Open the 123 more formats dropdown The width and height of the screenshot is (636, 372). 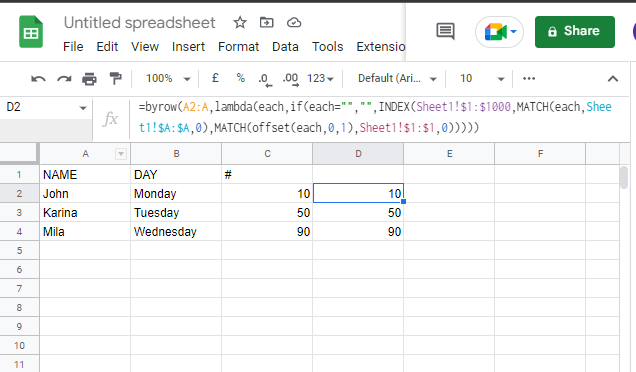tap(320, 78)
